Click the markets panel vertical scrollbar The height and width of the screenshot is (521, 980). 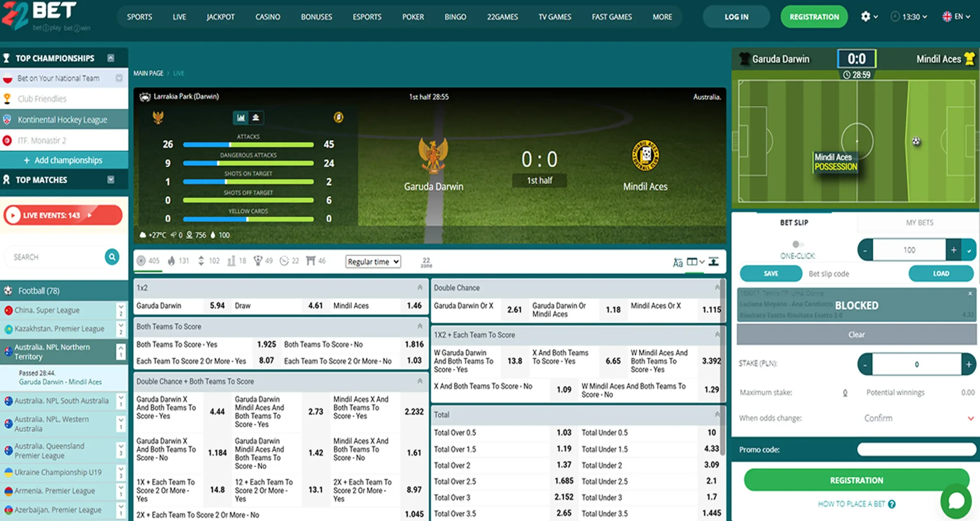tap(722, 368)
